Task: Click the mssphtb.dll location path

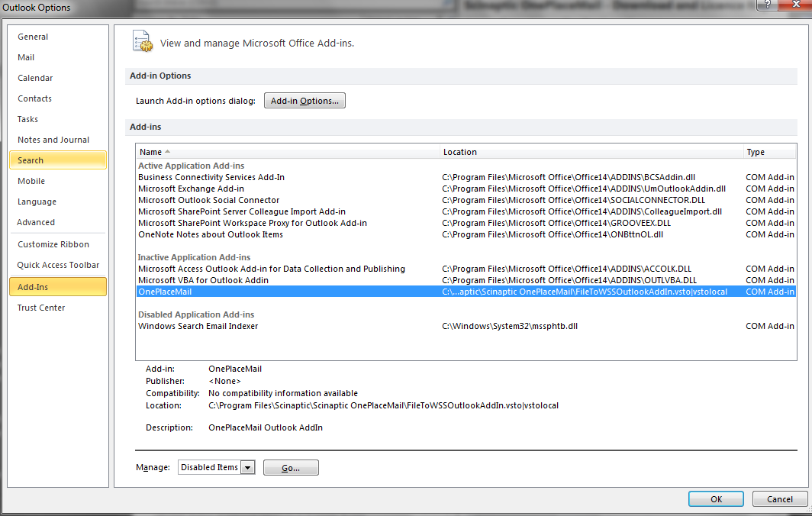Action: point(510,327)
